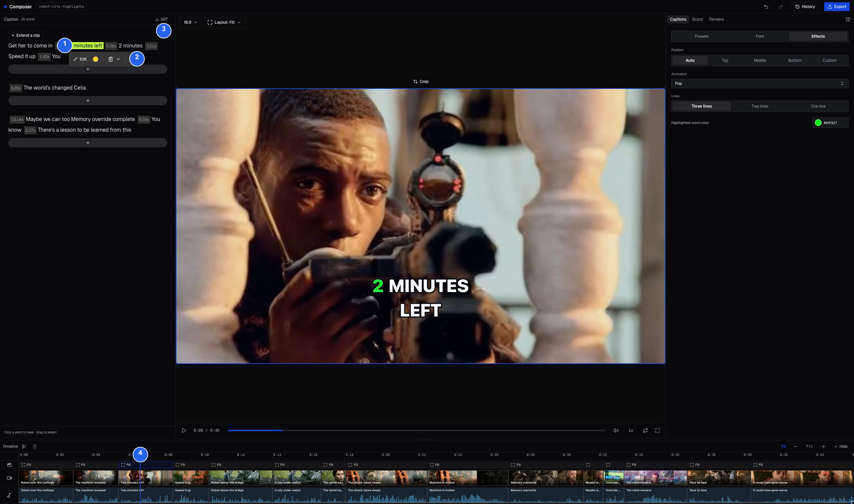Click the clapperboard layout track icon

coord(9,465)
